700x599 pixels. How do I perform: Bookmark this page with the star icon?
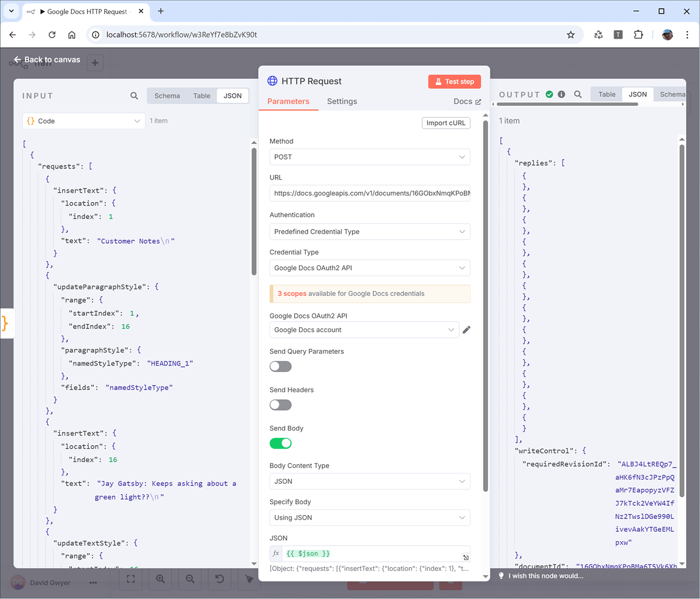[x=571, y=35]
